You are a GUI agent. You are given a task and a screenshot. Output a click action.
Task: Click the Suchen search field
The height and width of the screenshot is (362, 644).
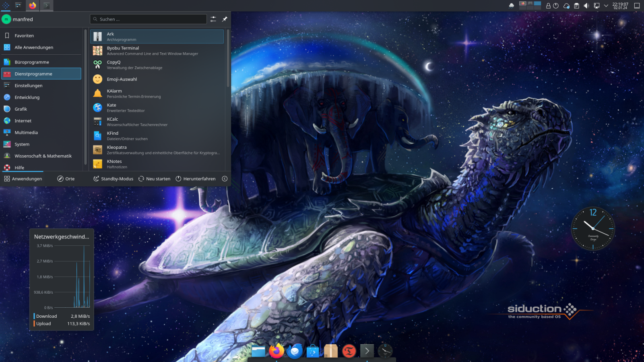click(x=149, y=19)
